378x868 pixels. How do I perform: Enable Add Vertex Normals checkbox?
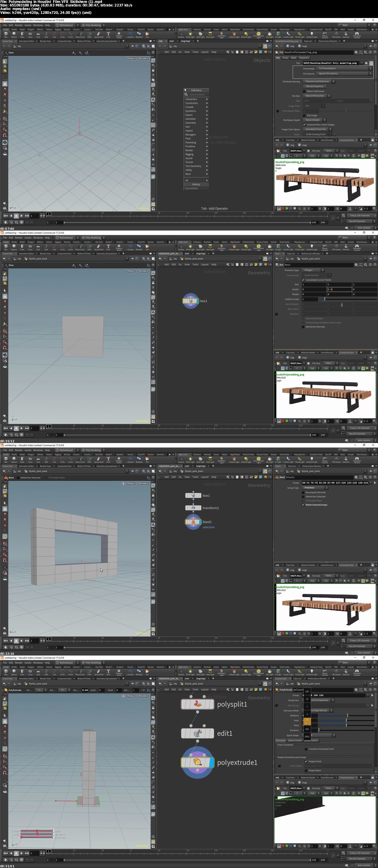pyautogui.click(x=303, y=326)
